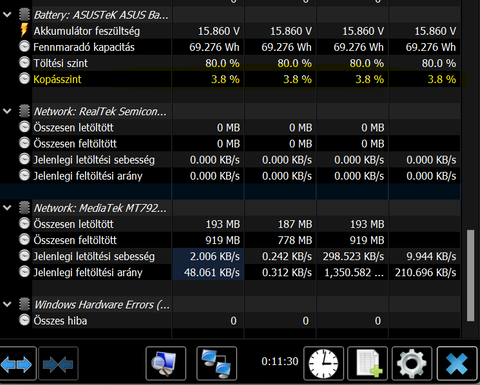The height and width of the screenshot is (385, 480).
Task: Select the Akkumulátor feszültség row label
Action: coord(87,31)
